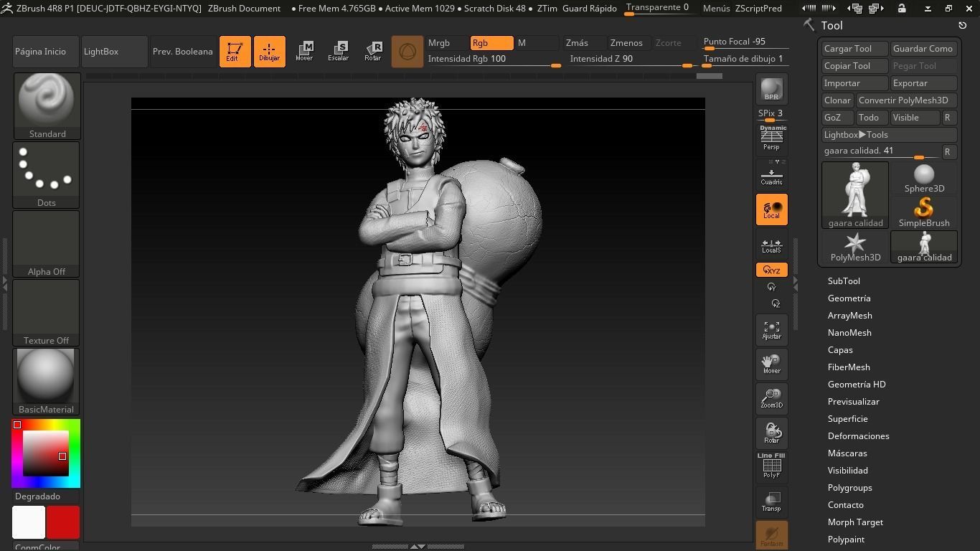Activate the Edit mode button

pyautogui.click(x=235, y=52)
